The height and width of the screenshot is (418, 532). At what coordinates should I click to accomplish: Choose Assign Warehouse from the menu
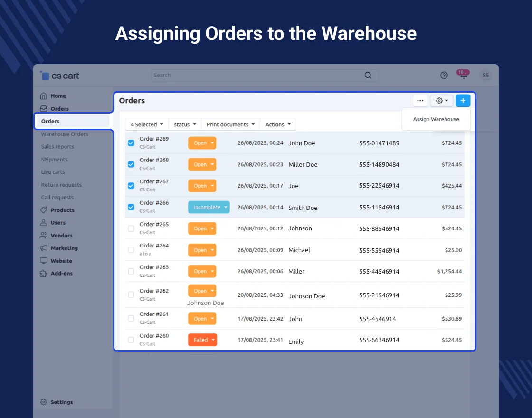coord(436,119)
